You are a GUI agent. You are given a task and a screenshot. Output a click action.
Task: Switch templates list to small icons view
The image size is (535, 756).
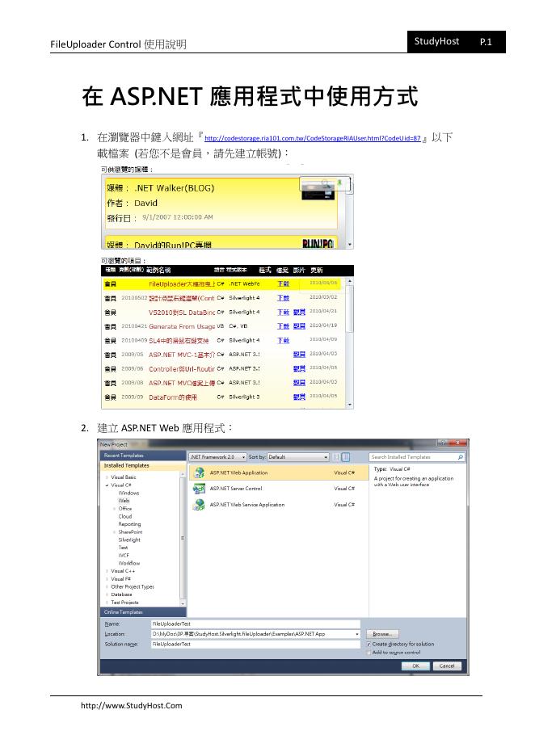336,456
